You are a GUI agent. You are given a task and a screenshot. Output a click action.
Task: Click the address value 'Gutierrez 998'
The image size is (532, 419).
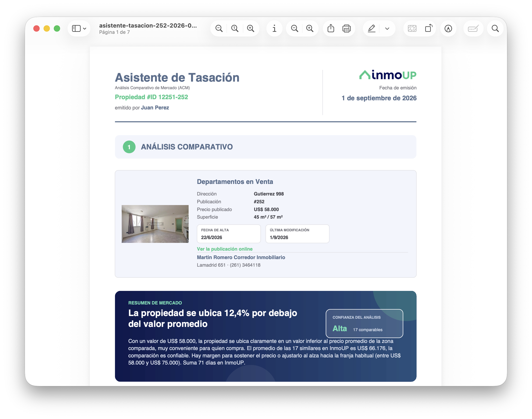pyautogui.click(x=269, y=193)
